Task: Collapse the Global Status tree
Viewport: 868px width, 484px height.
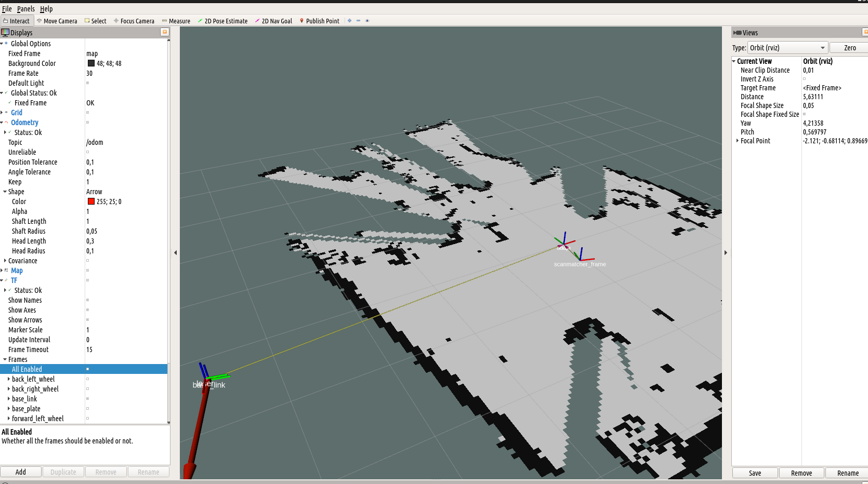Action: pyautogui.click(x=2, y=93)
